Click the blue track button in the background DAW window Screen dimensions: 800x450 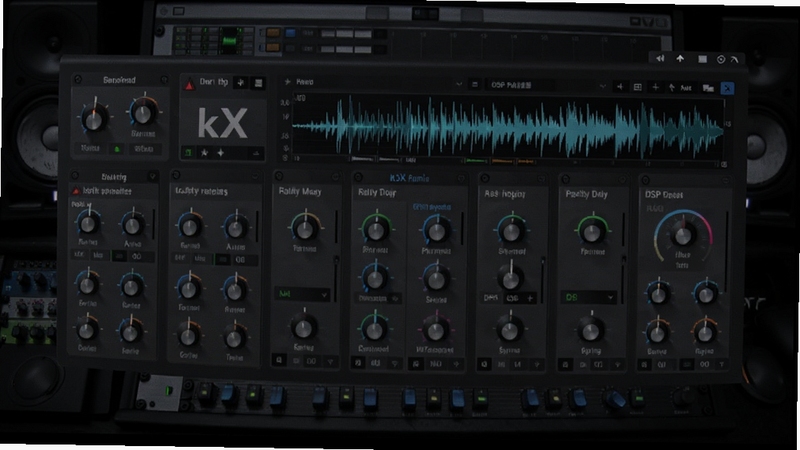290,33
